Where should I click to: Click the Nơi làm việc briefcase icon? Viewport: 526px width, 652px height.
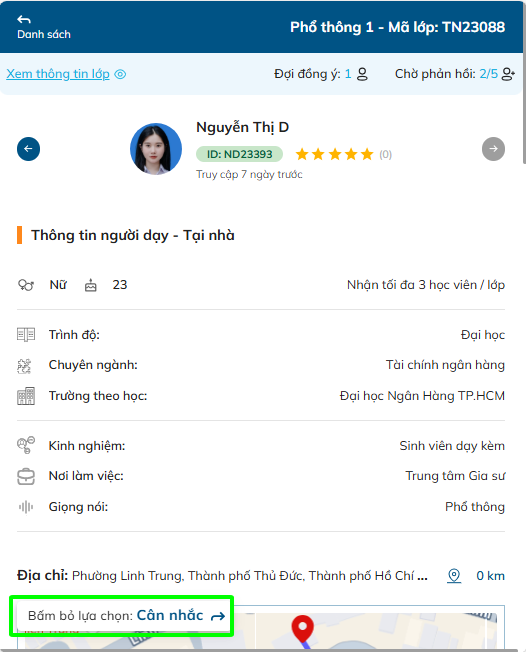(26, 476)
